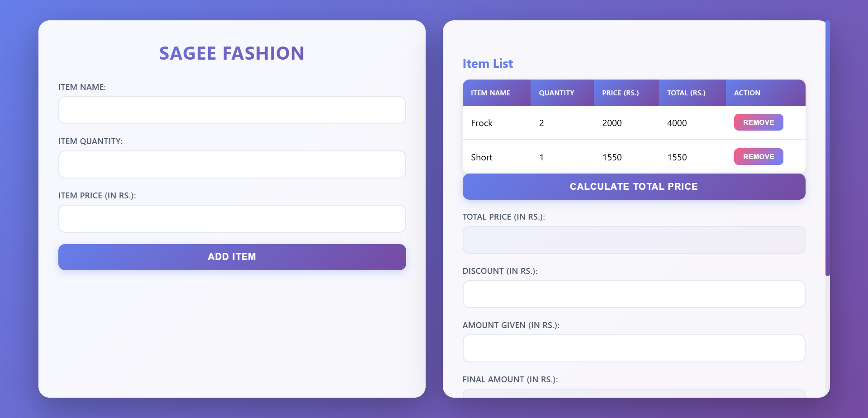The image size is (868, 418).
Task: Remove the Frock item from list
Action: (758, 122)
